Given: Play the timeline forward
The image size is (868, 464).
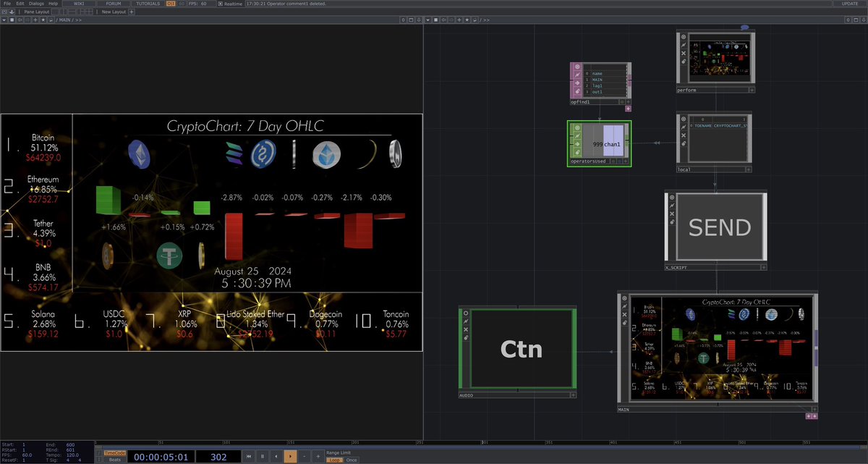Looking at the screenshot, I should point(290,456).
